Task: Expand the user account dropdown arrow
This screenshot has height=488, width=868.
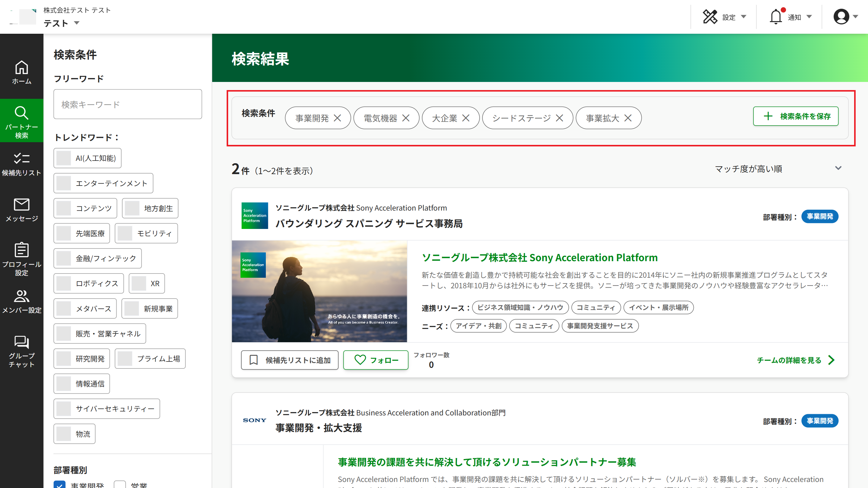Action: click(855, 17)
